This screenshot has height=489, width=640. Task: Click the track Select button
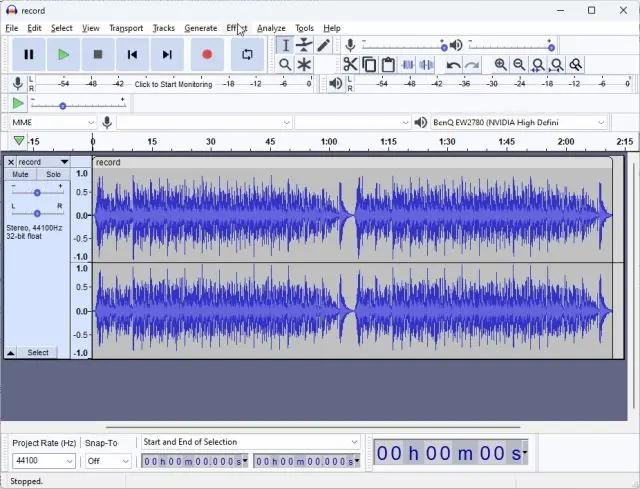[38, 352]
